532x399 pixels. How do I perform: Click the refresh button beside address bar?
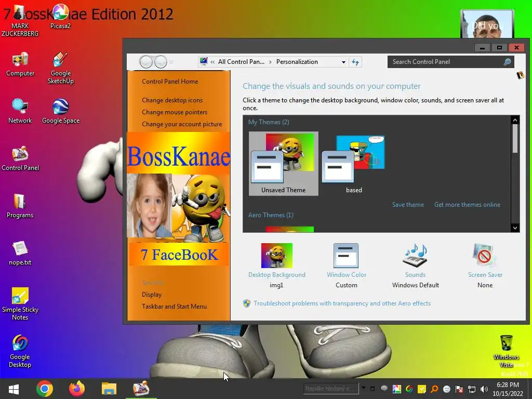click(x=355, y=62)
